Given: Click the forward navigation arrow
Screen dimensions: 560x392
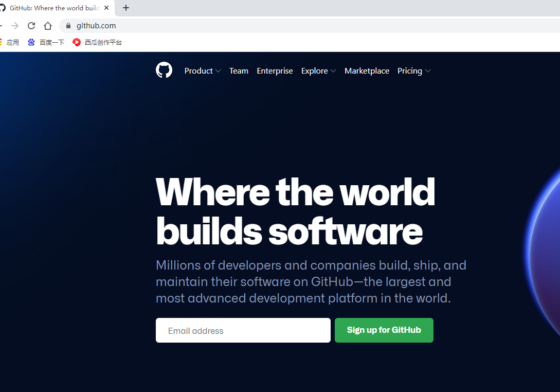Looking at the screenshot, I should [14, 26].
